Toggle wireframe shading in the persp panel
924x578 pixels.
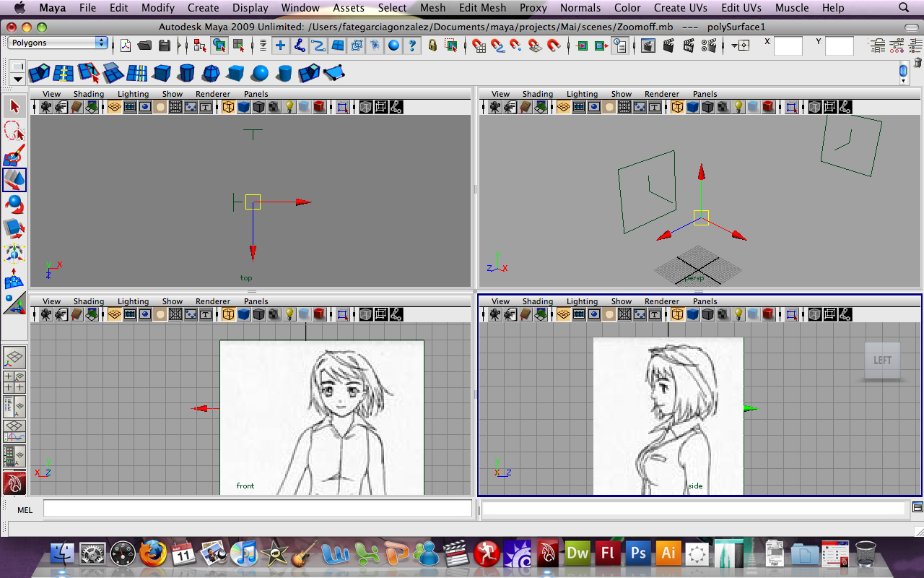tap(676, 107)
